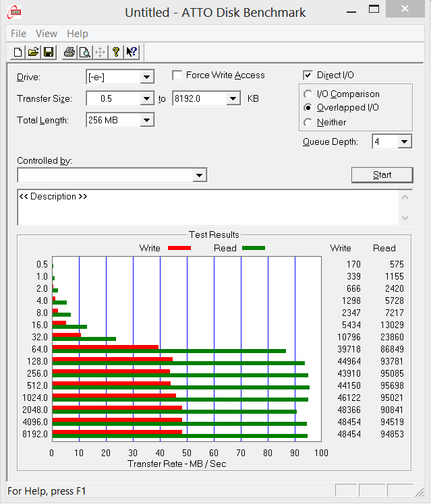Open the Queue Depth dropdown
431x504 pixels.
(404, 141)
